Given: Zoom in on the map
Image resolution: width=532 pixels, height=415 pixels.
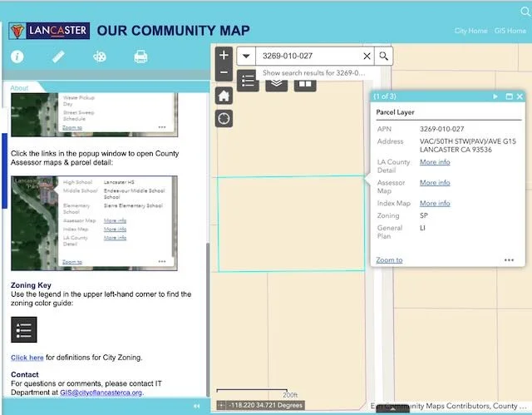Looking at the screenshot, I should click(223, 55).
